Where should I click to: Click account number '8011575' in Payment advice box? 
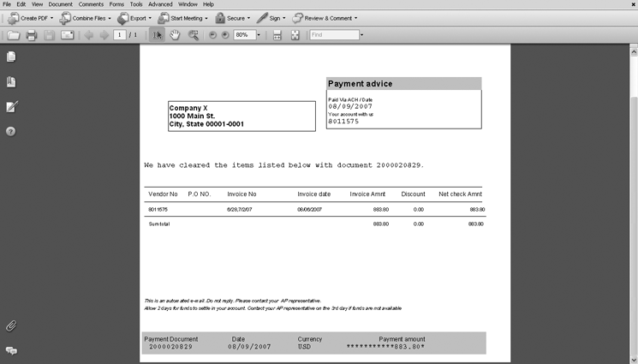coord(343,122)
